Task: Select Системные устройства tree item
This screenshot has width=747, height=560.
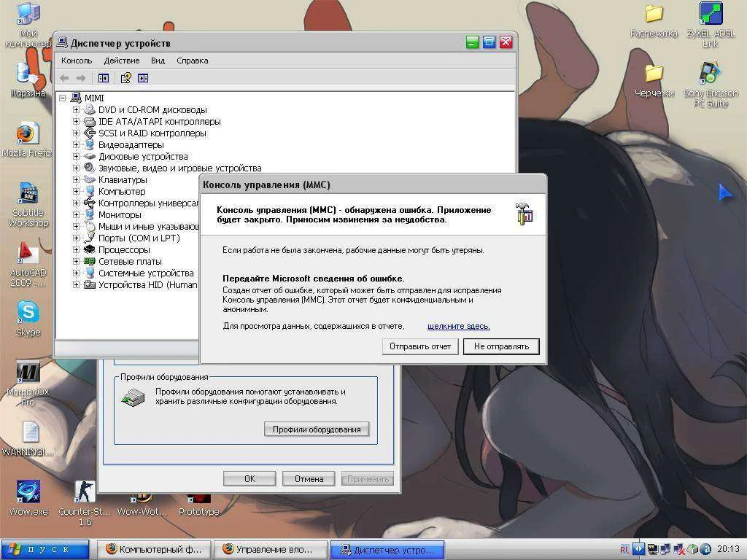Action: point(146,273)
